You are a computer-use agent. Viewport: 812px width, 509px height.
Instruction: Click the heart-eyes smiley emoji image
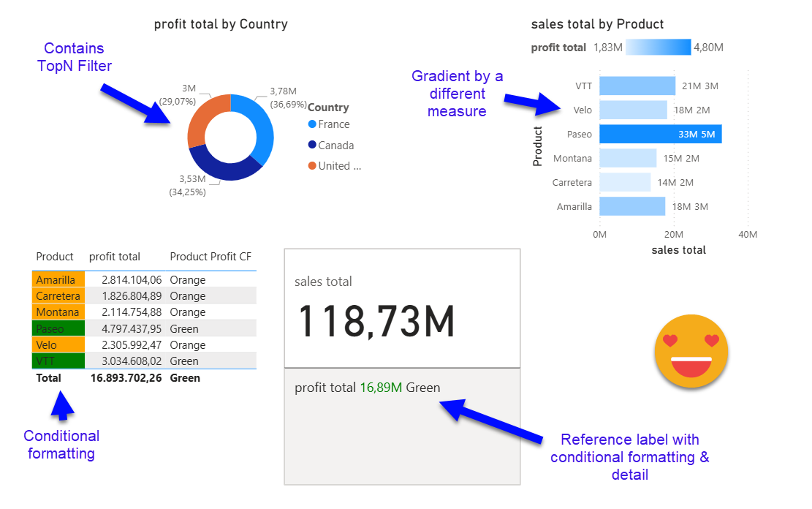pos(691,351)
